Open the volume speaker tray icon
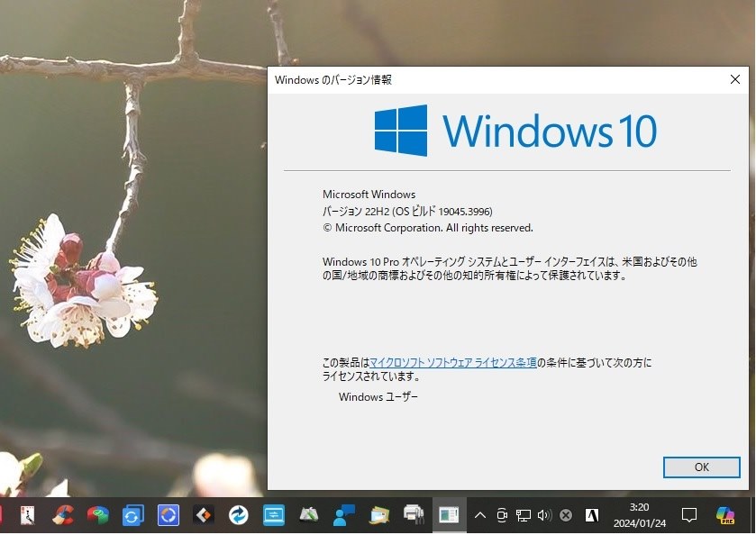This screenshot has height=535, width=756. click(x=544, y=515)
